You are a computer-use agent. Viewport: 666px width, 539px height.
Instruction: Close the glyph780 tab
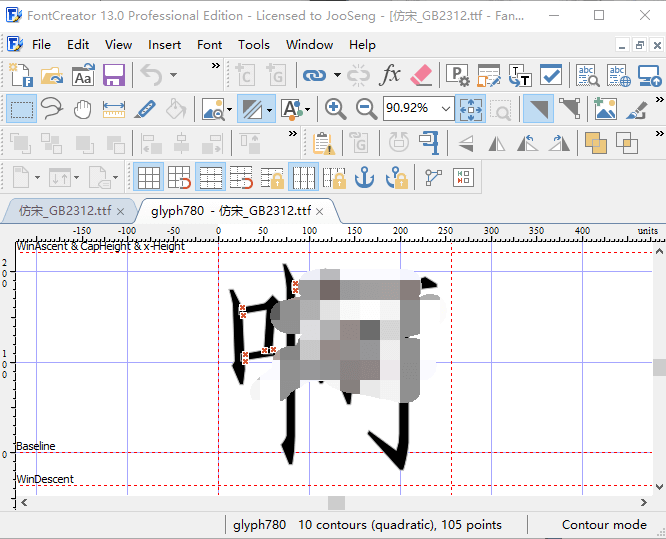click(322, 211)
